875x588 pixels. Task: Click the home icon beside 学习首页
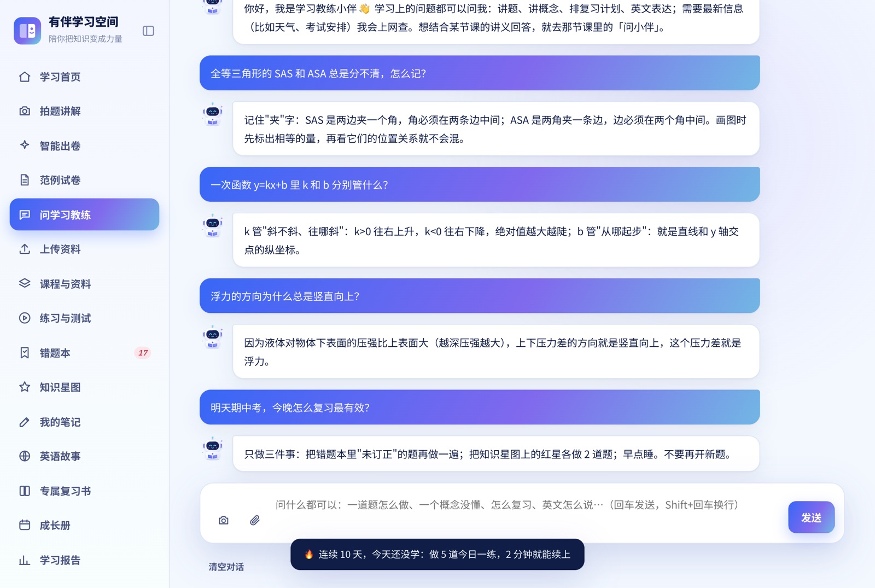pyautogui.click(x=25, y=77)
